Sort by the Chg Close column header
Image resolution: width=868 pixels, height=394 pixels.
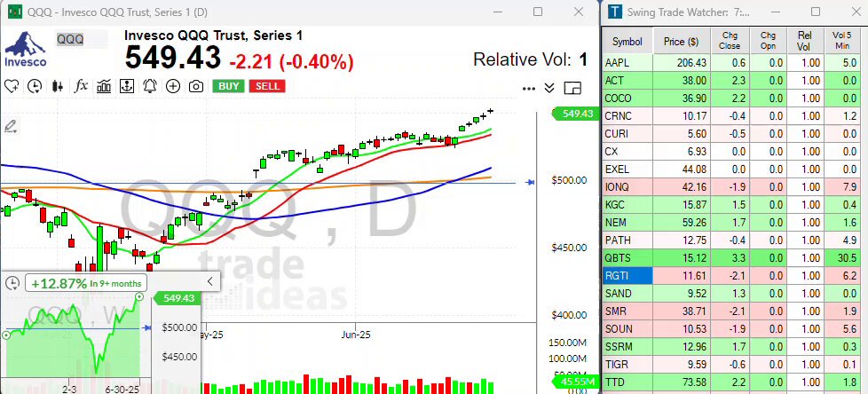click(x=729, y=42)
